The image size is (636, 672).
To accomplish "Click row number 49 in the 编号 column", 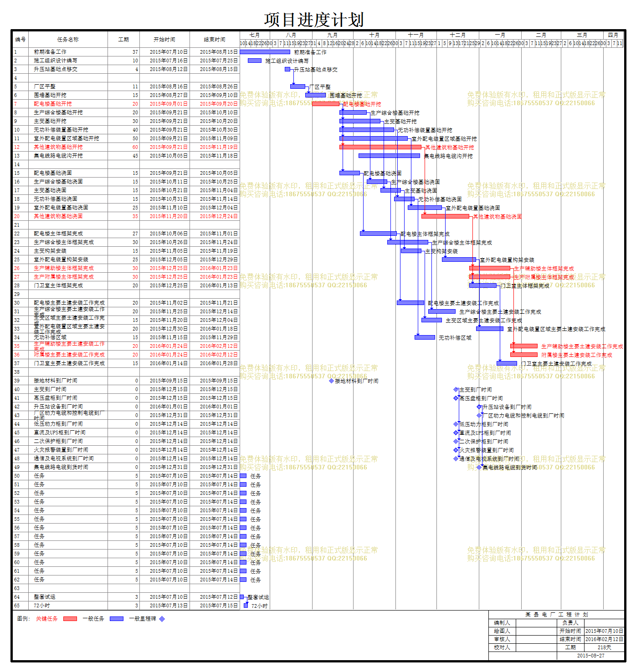I will coord(17,467).
